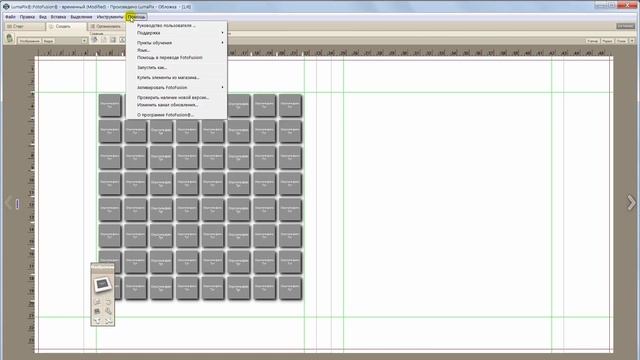Click last of three buttons before right dropdown arrow
Image resolution: width=640 pixels, height=360 pixels.
tap(621, 41)
